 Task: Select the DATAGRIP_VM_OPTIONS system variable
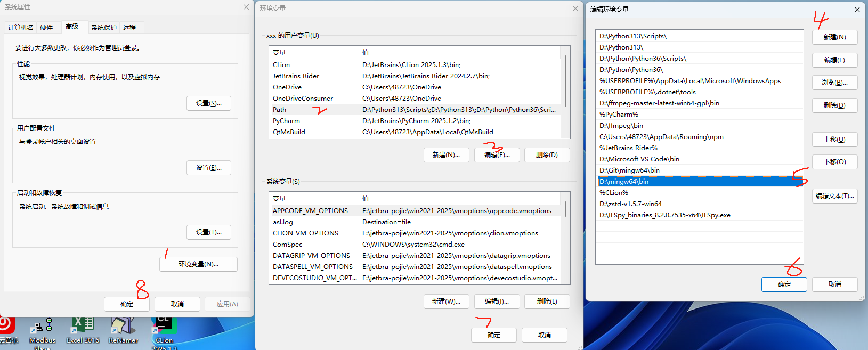415,256
